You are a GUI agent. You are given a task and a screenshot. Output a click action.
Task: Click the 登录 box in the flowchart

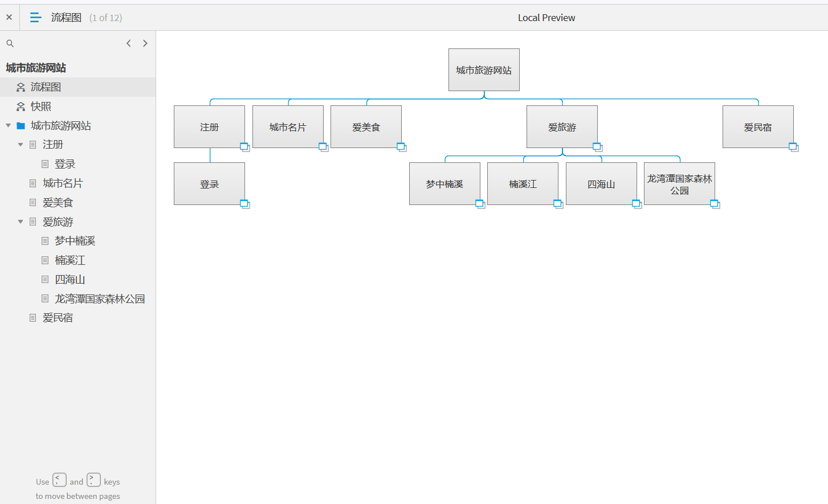[209, 183]
